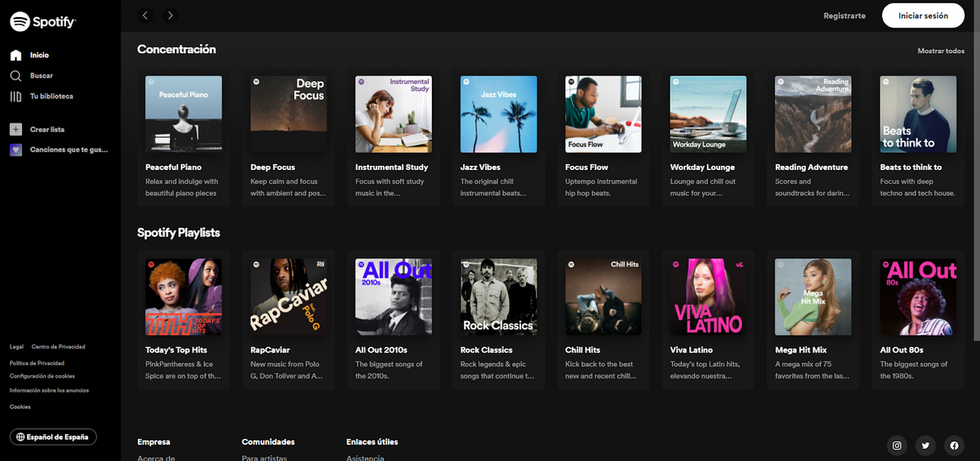Open Canciones que te gustan entry
The width and height of the screenshot is (980, 461).
[69, 150]
